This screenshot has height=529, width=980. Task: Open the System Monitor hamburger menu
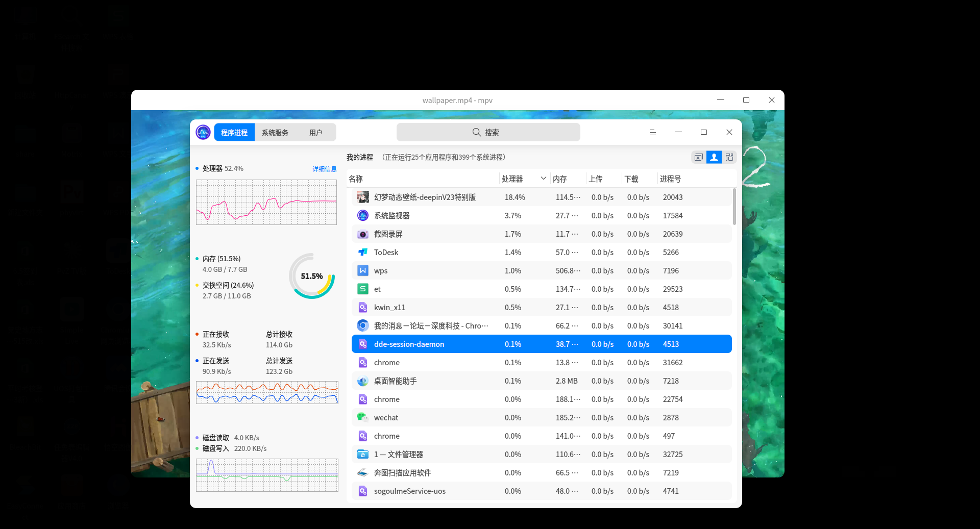tap(652, 132)
